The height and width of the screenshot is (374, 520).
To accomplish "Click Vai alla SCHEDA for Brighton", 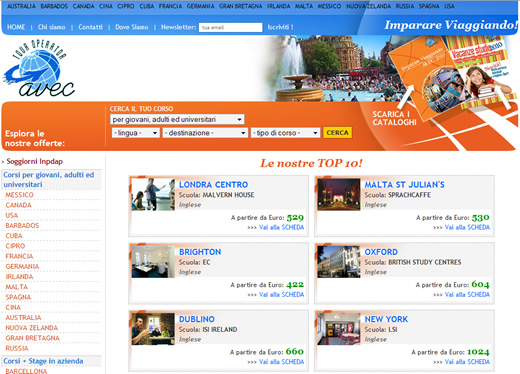I will [282, 295].
